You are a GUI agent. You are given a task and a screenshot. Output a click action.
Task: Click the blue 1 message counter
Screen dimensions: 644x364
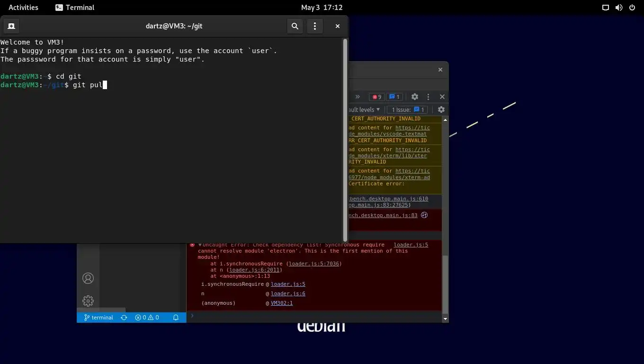pos(394,97)
